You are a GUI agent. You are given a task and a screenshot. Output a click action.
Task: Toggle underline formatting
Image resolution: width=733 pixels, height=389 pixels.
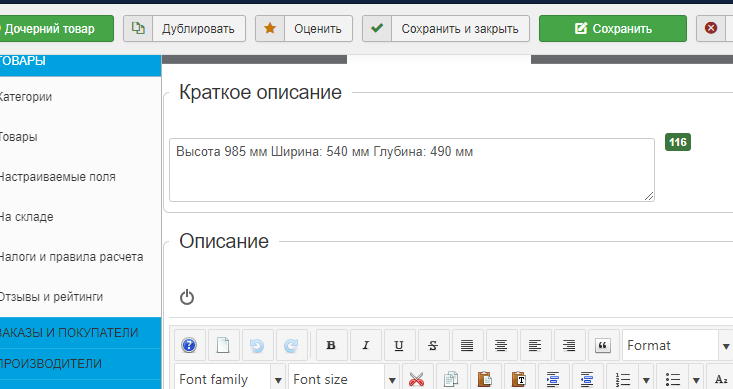(399, 346)
